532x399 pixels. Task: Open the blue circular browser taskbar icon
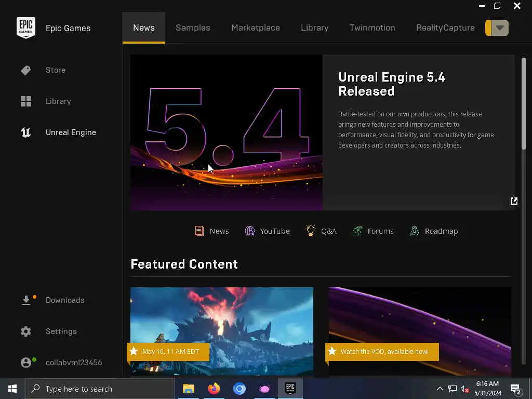tap(239, 389)
